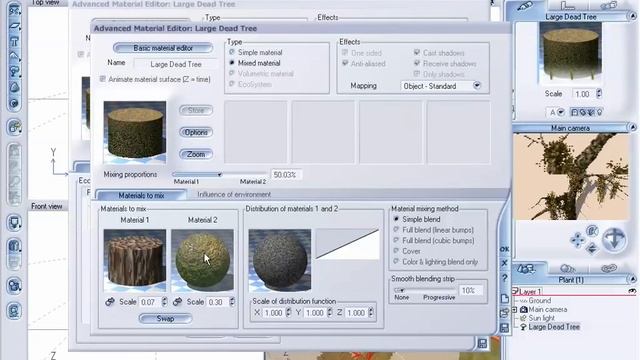The width and height of the screenshot is (640, 360).
Task: Click Material 1 scale stepper arrows
Action: [164, 302]
